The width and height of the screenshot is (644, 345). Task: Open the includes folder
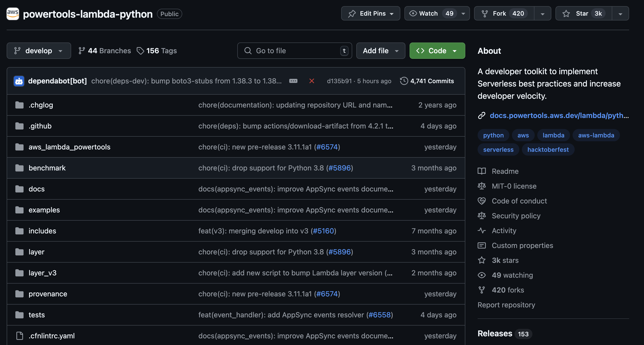coord(42,231)
